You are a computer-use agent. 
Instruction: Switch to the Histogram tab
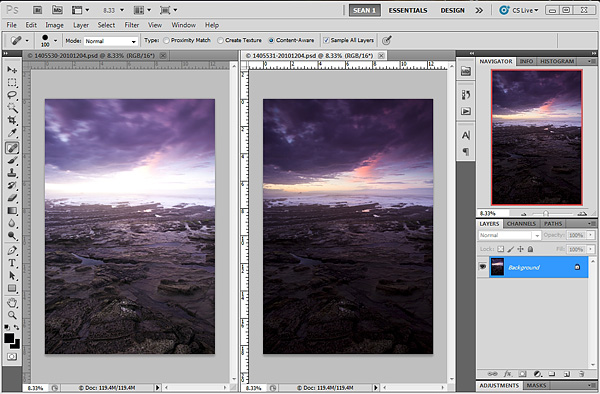[x=557, y=61]
